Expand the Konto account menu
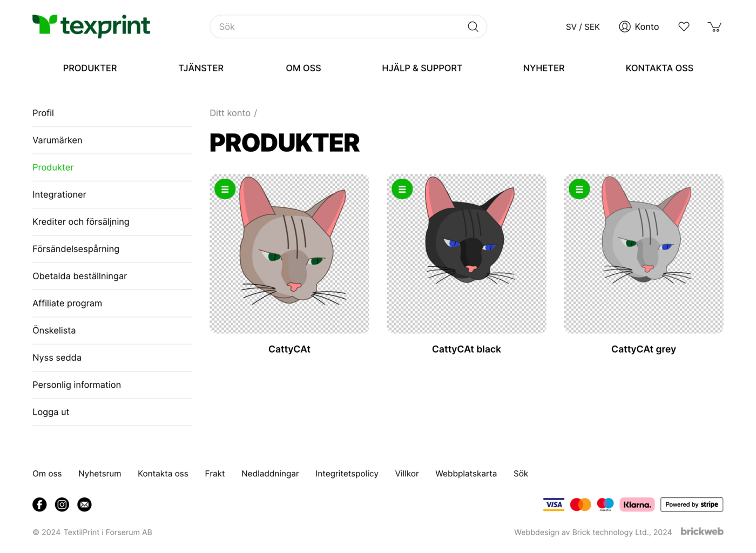The image size is (756, 553). (639, 27)
